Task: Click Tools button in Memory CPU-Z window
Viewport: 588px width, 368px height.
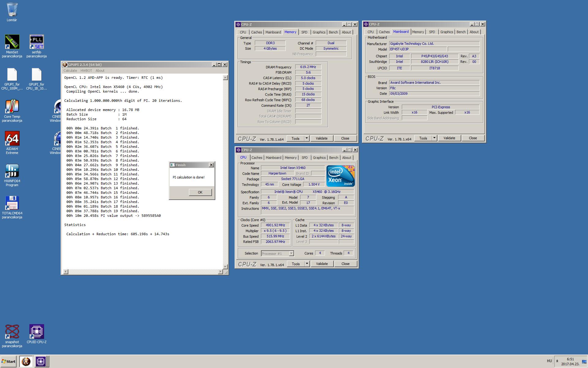Action: (x=296, y=138)
